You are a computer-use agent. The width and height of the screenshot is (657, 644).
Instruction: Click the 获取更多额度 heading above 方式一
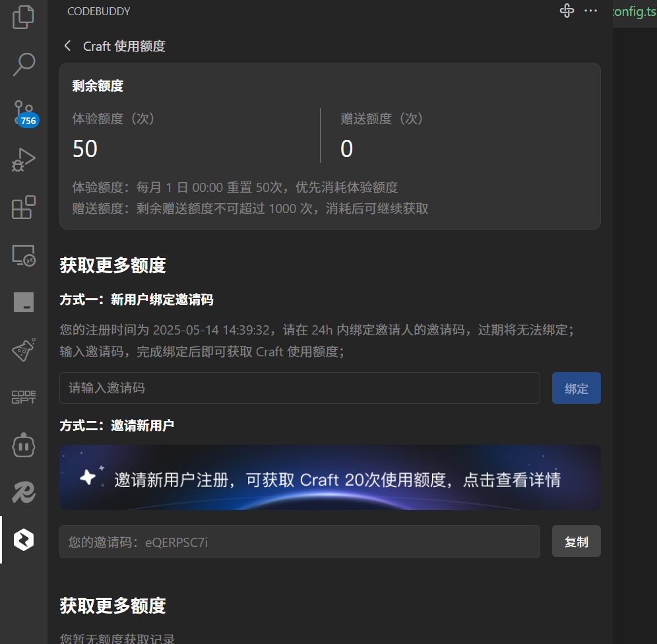pos(113,265)
